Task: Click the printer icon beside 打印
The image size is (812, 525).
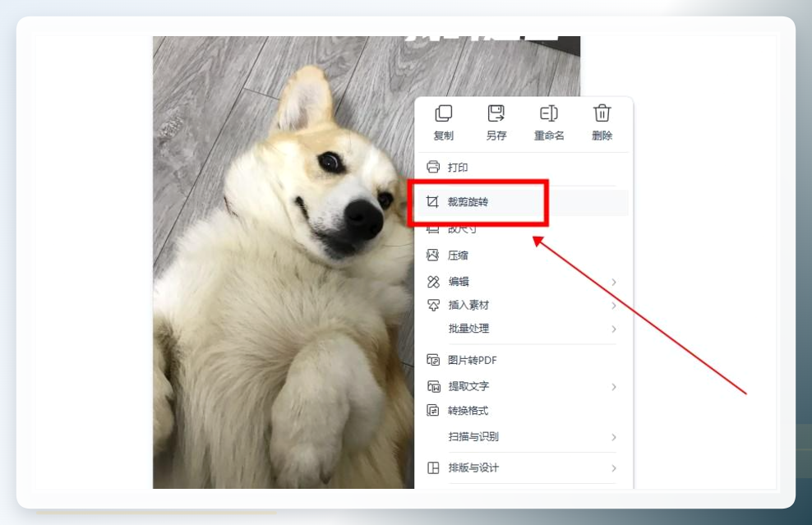Action: [433, 167]
